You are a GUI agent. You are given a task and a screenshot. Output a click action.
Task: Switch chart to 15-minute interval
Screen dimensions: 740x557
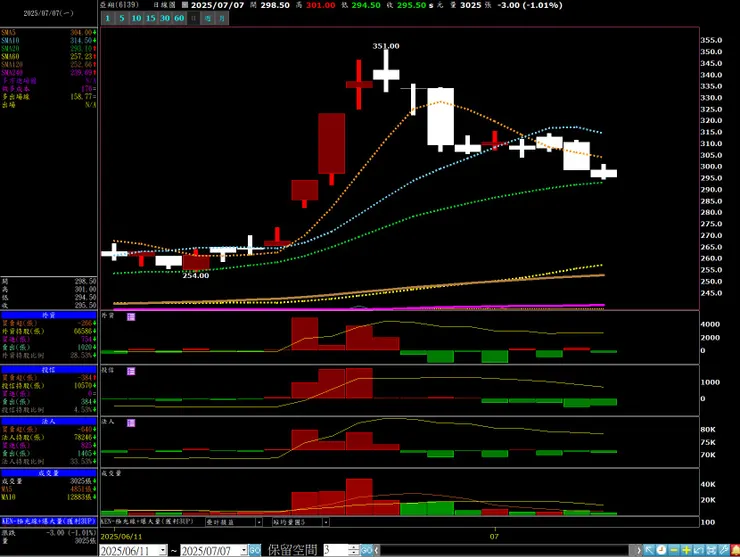151,18
